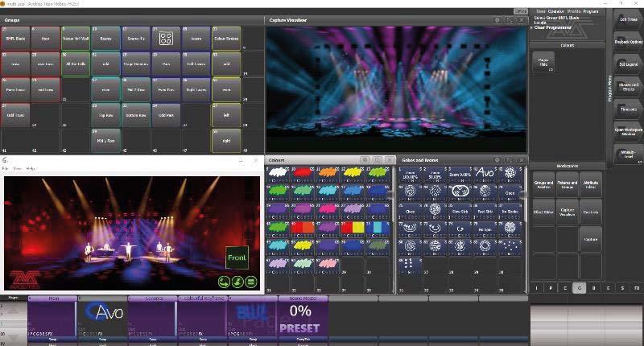The width and height of the screenshot is (644, 346).
Task: Apply the red and orange split colour palette
Action: (x=303, y=229)
